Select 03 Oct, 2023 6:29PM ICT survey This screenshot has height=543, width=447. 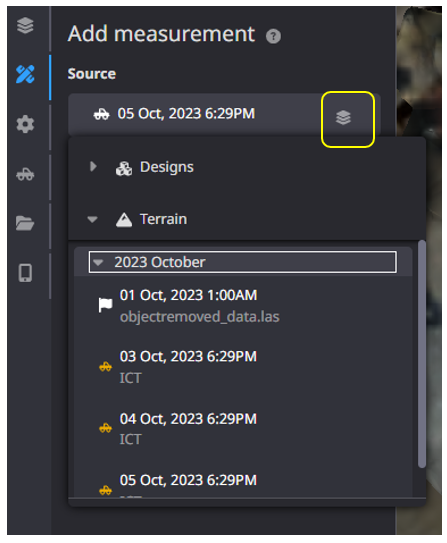(x=242, y=367)
